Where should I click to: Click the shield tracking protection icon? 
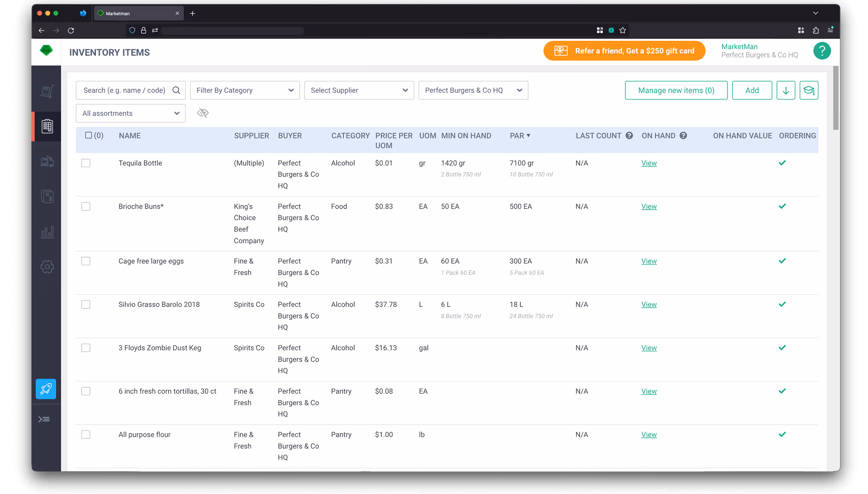(x=132, y=30)
